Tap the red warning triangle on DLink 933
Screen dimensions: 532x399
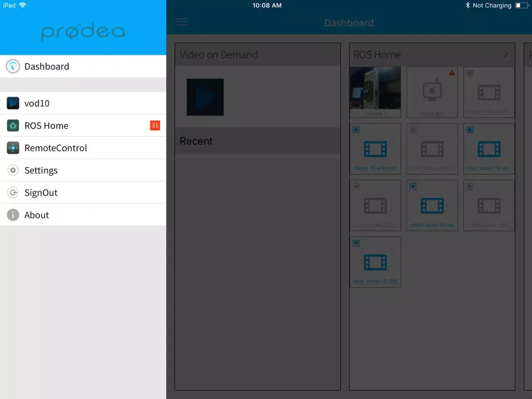(x=452, y=73)
